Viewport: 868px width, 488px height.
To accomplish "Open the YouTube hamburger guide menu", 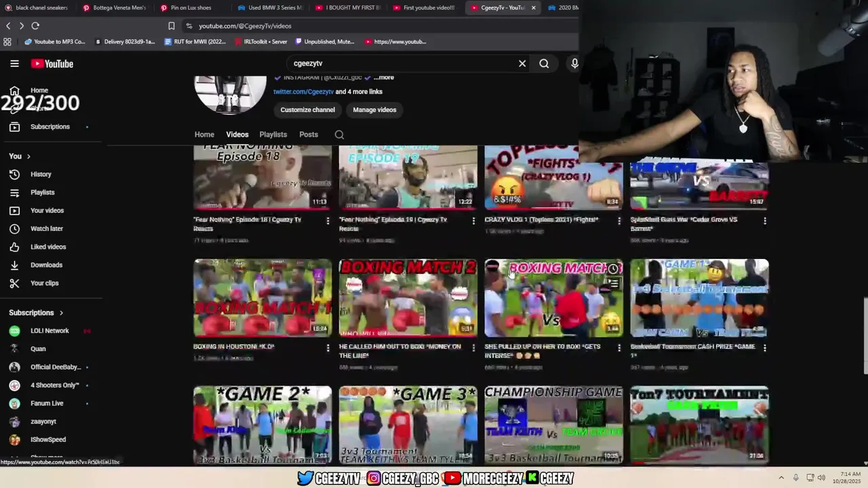I will [14, 64].
